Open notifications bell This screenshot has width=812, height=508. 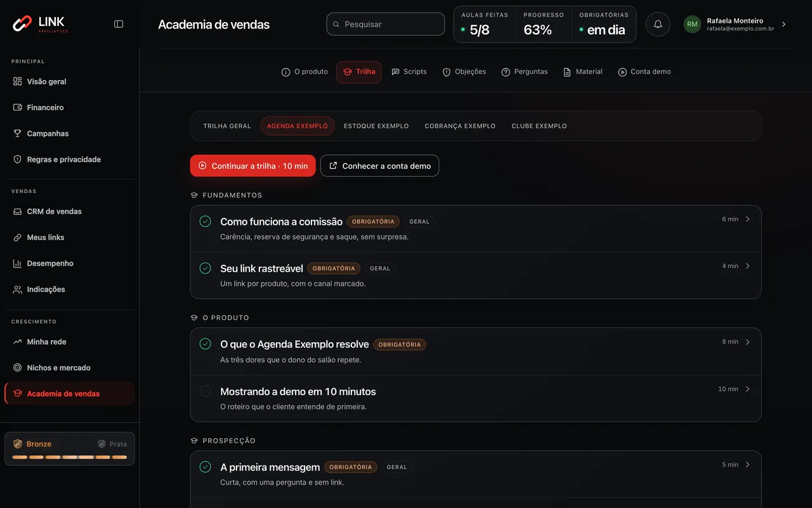(x=658, y=24)
